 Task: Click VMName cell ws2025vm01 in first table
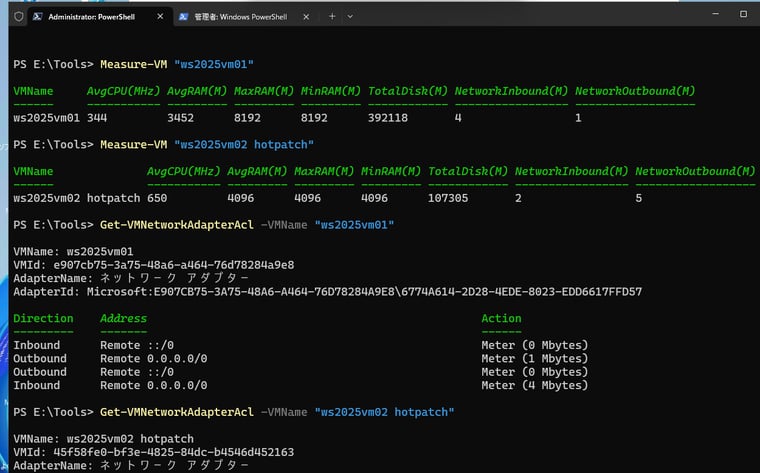pyautogui.click(x=47, y=118)
